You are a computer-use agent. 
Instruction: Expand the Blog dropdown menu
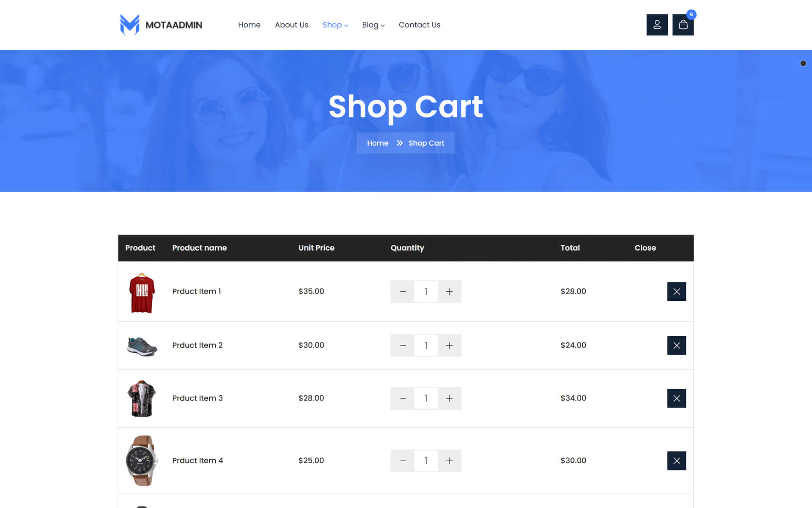click(x=373, y=25)
